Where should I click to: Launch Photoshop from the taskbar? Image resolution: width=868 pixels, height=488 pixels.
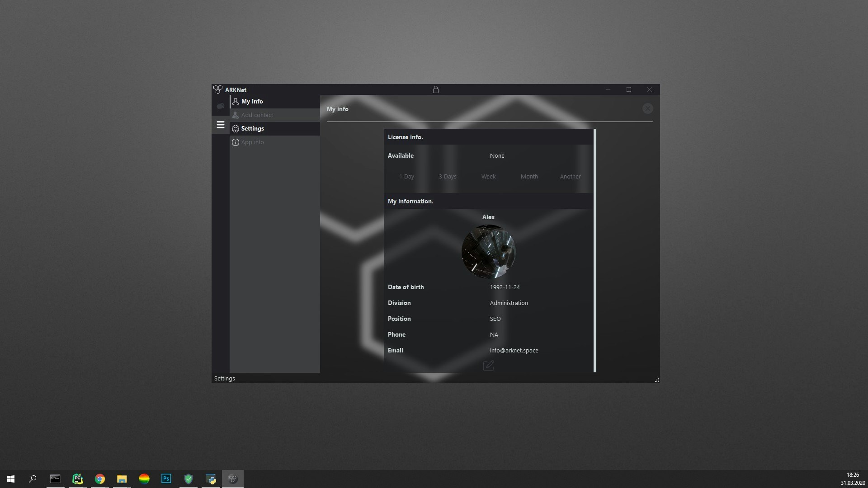[x=166, y=479]
